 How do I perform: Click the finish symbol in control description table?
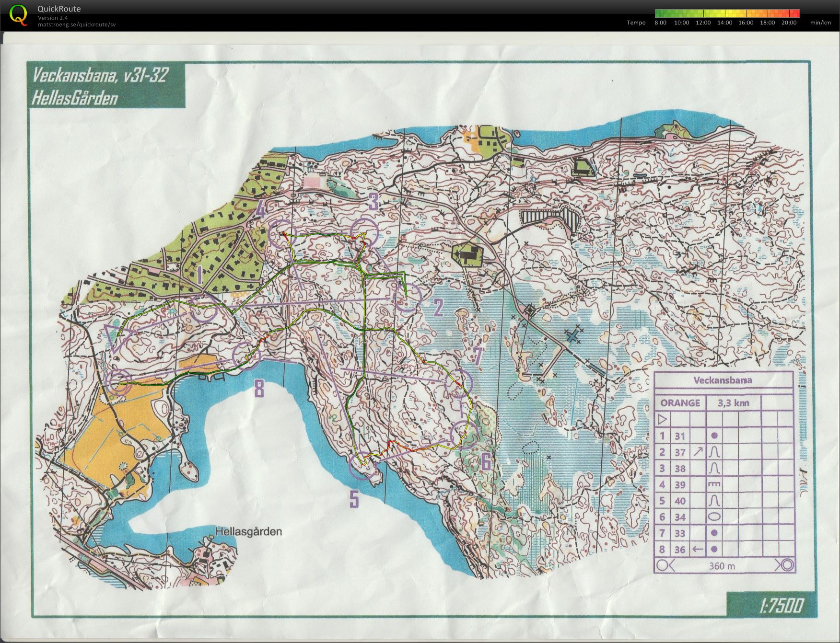point(787,565)
